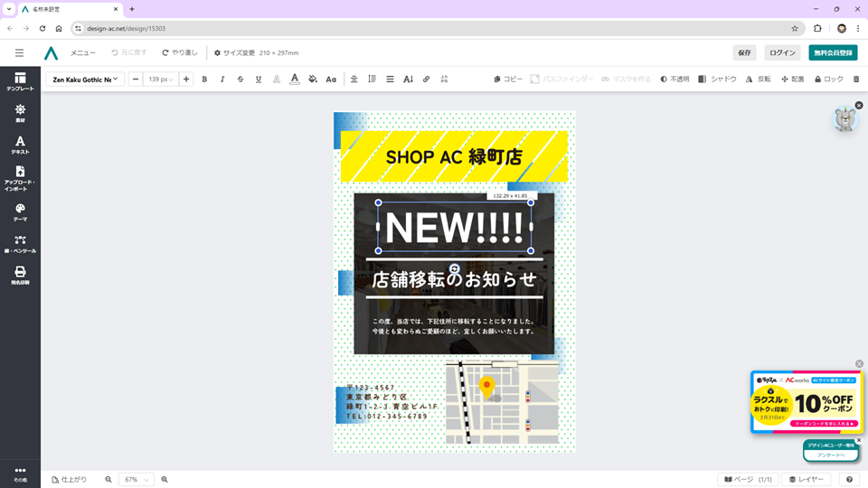Click the 保存 (Save) button
The height and width of the screenshot is (488, 868).
tap(744, 52)
